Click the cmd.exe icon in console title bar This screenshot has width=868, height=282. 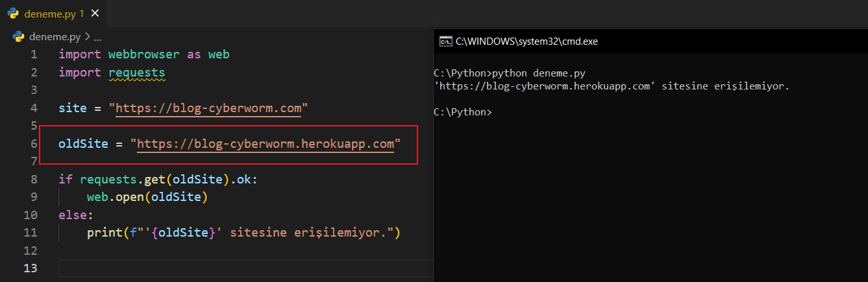coord(445,41)
